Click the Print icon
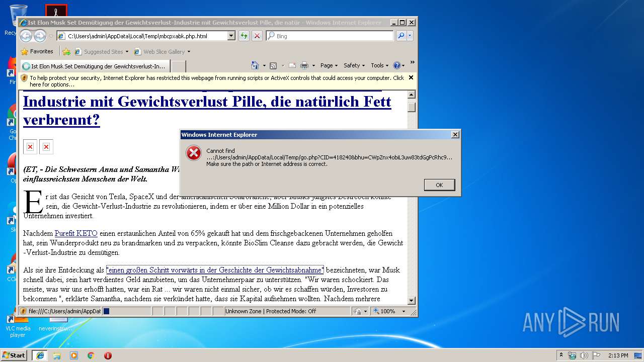 (x=304, y=65)
